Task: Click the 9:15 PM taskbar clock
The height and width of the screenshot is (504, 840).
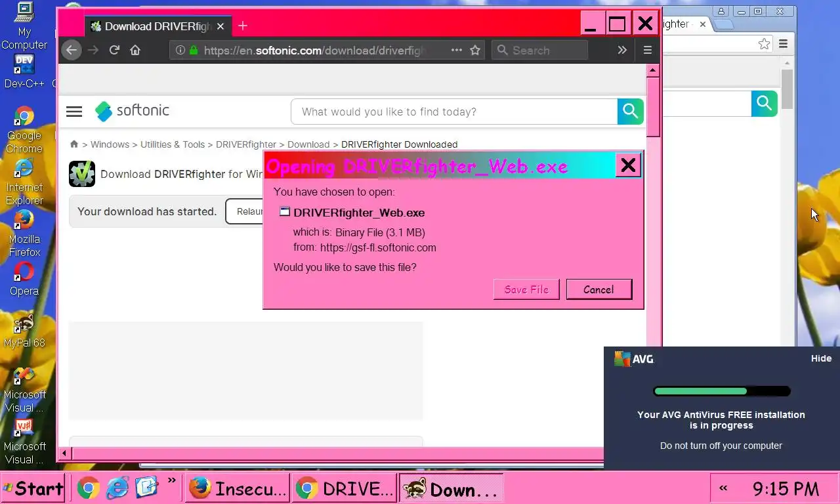Action: tap(786, 489)
